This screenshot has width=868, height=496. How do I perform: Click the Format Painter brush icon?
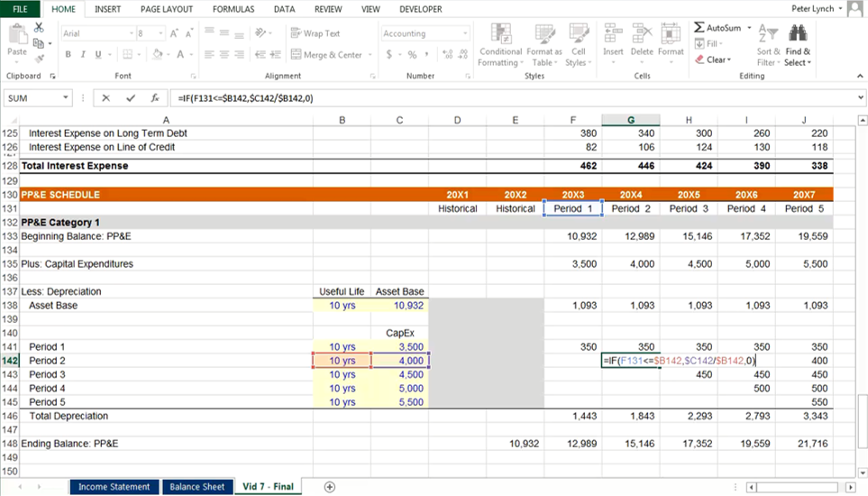[39, 58]
